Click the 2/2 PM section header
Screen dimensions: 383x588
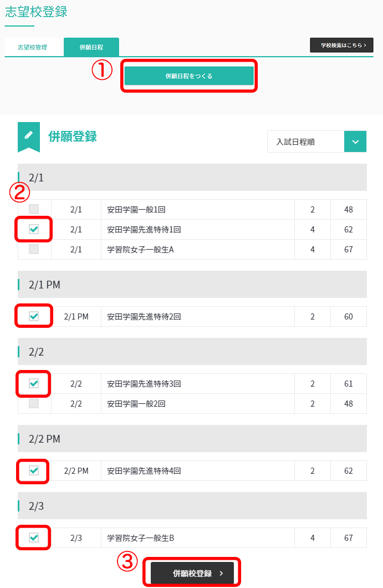pyautogui.click(x=192, y=439)
